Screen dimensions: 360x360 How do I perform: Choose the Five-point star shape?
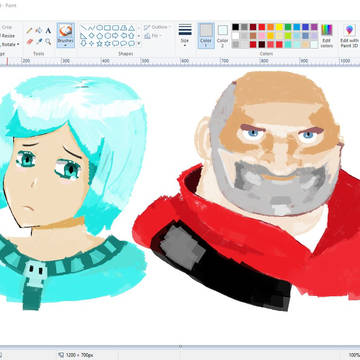pyautogui.click(x=99, y=43)
